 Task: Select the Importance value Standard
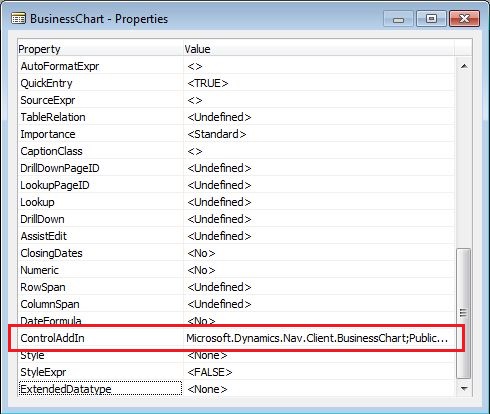pyautogui.click(x=217, y=134)
